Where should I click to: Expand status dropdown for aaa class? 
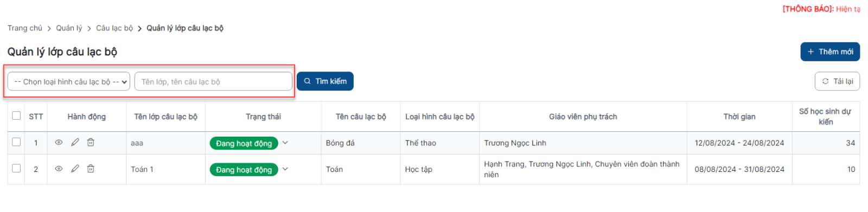click(285, 143)
